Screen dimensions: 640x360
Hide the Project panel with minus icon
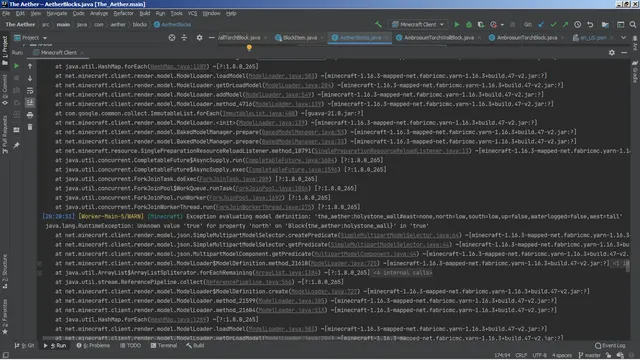pyautogui.click(x=211, y=38)
